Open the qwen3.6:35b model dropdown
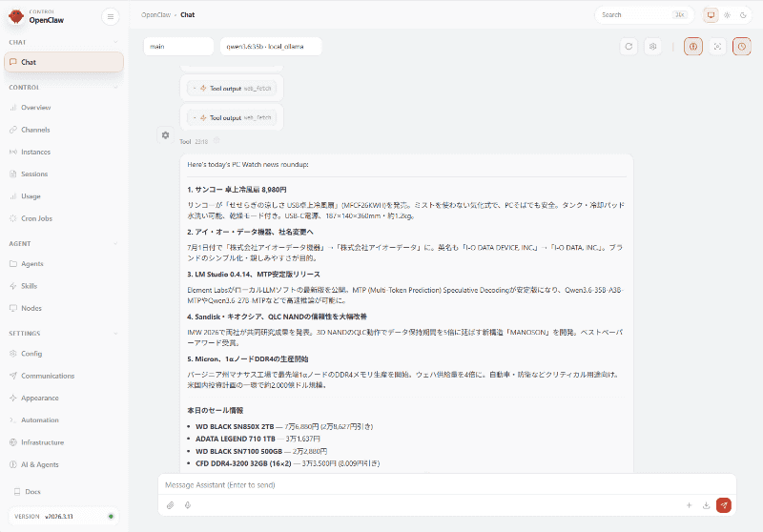763x532 pixels. point(271,47)
